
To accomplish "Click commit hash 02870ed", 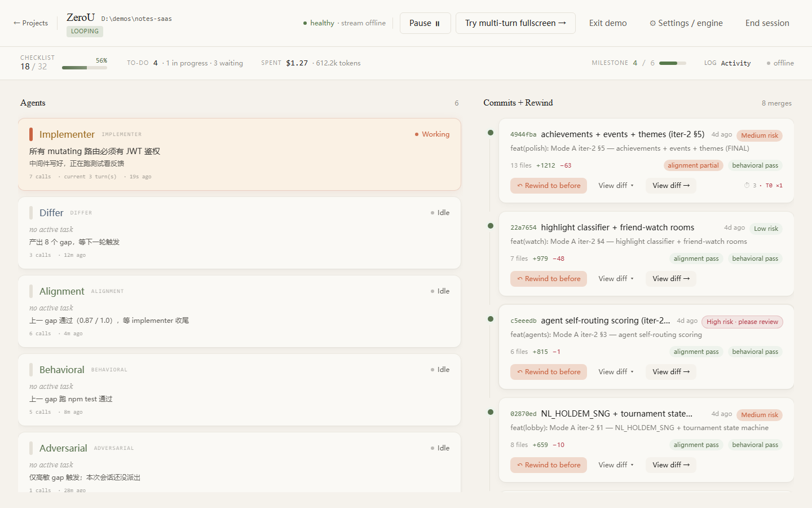I will 523,414.
